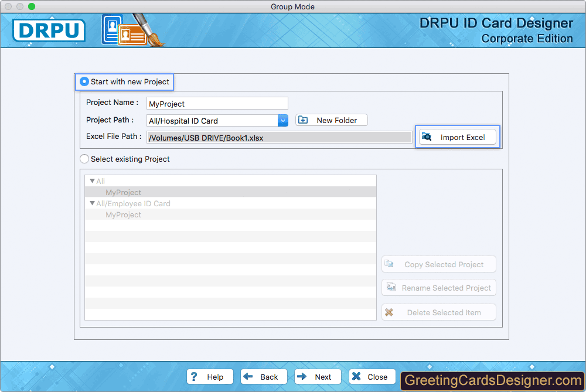
Task: Click the 'Project Path :' label
Action: [110, 120]
